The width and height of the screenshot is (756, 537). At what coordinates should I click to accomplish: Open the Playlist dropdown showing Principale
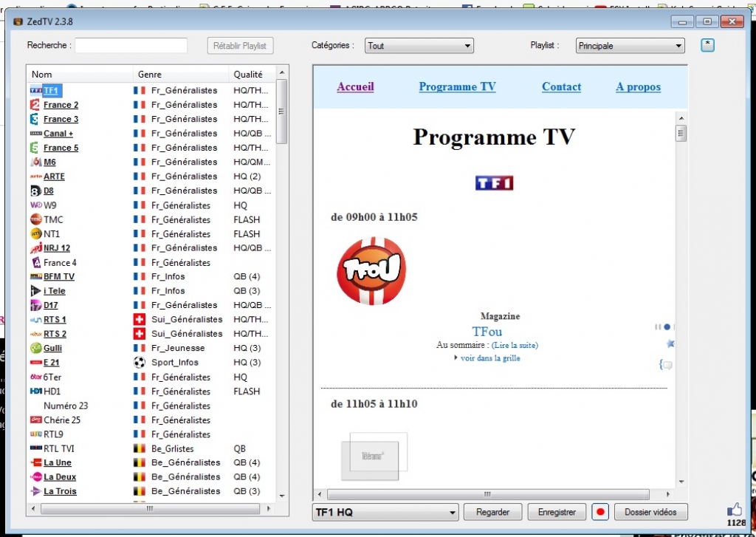click(x=630, y=46)
